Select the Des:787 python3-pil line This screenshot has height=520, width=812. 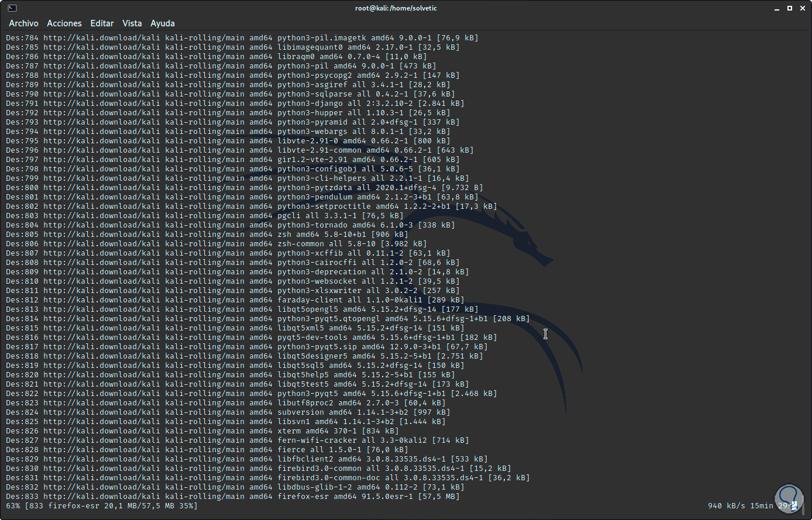(x=221, y=66)
